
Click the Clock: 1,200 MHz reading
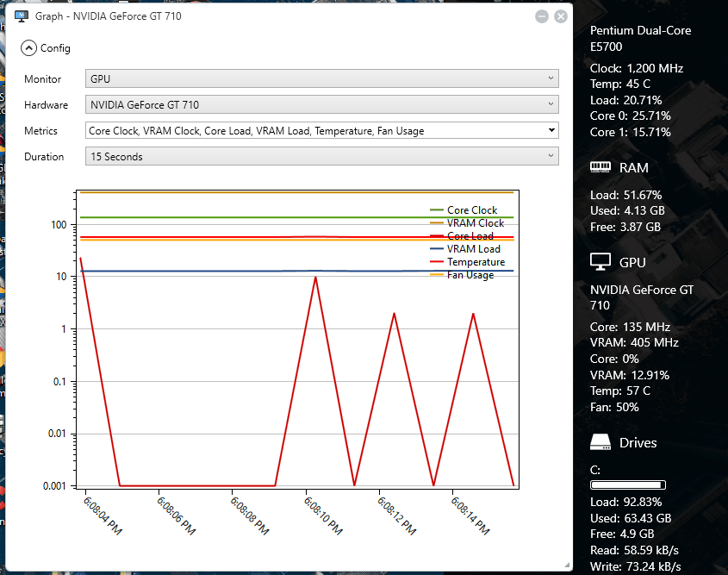[x=637, y=68]
